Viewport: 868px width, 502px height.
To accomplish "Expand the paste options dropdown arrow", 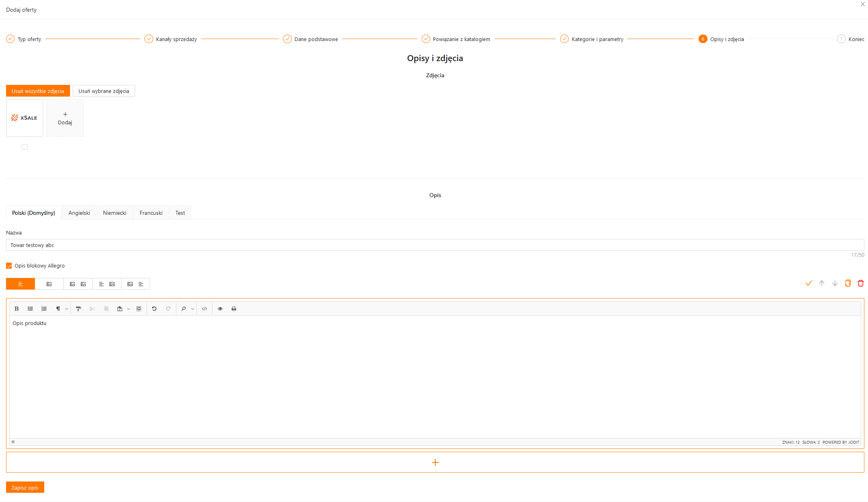I will click(129, 309).
